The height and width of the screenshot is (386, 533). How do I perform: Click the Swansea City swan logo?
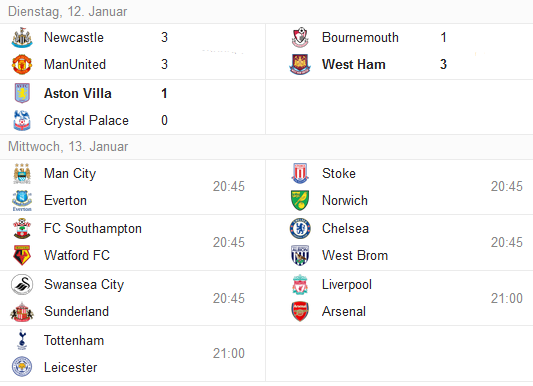pyautogui.click(x=22, y=284)
